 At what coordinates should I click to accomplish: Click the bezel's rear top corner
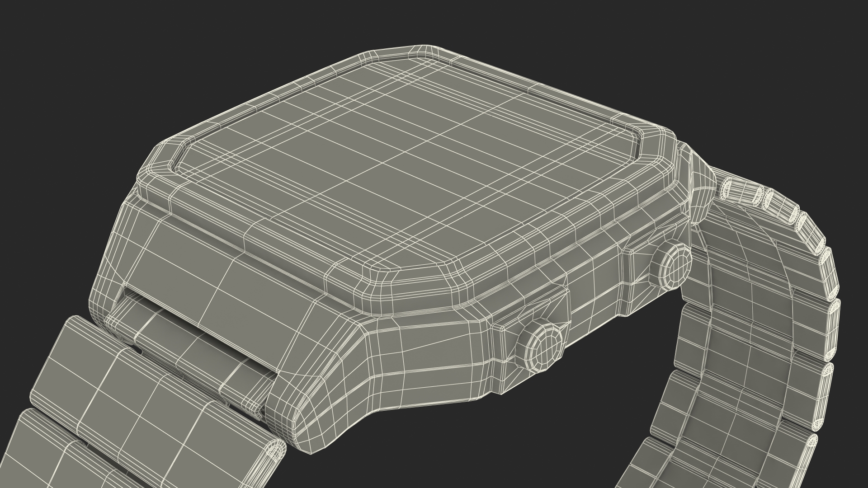pos(425,51)
